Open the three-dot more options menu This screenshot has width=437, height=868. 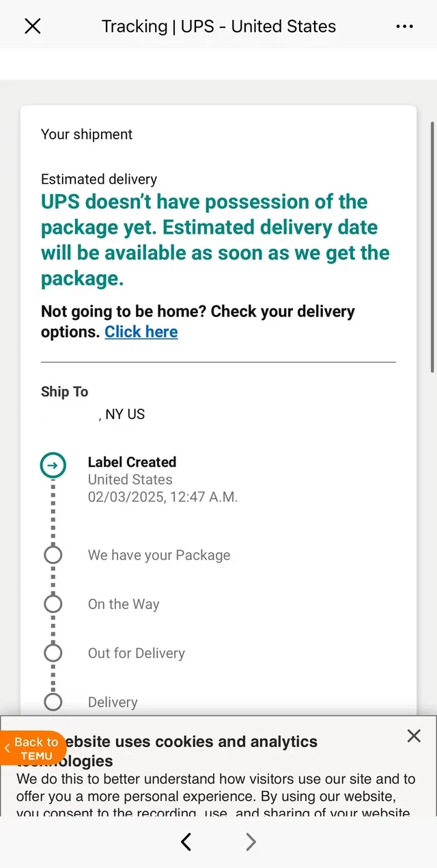pos(404,27)
